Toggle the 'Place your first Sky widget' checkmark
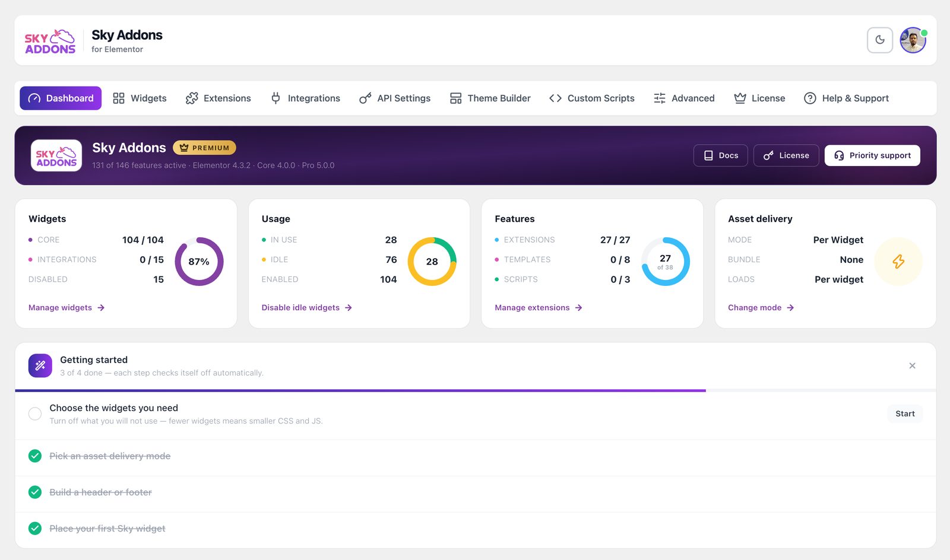The width and height of the screenshot is (950, 560). pyautogui.click(x=35, y=528)
